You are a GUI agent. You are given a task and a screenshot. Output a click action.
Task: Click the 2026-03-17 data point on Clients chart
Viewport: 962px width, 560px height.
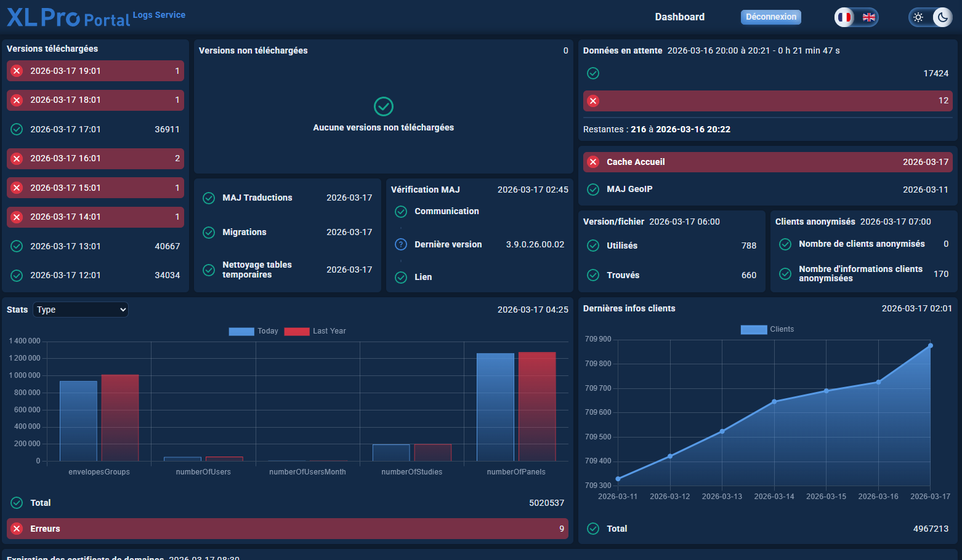(930, 346)
